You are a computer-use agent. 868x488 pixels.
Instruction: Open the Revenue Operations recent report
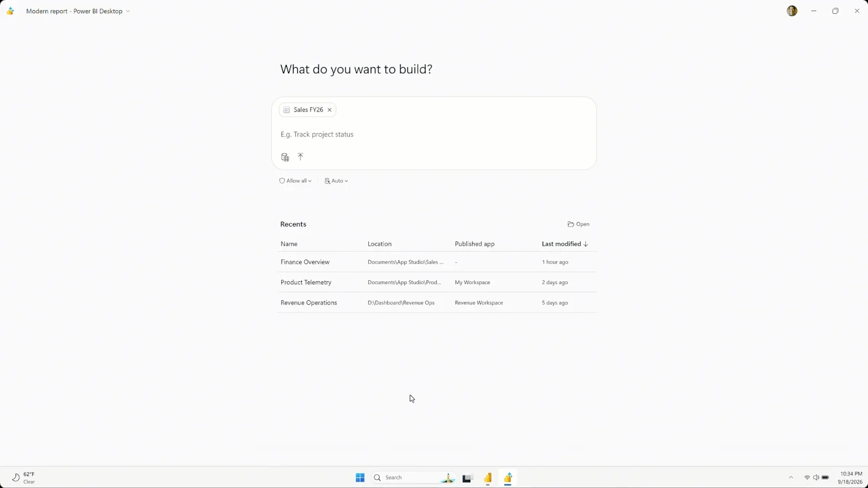click(309, 303)
